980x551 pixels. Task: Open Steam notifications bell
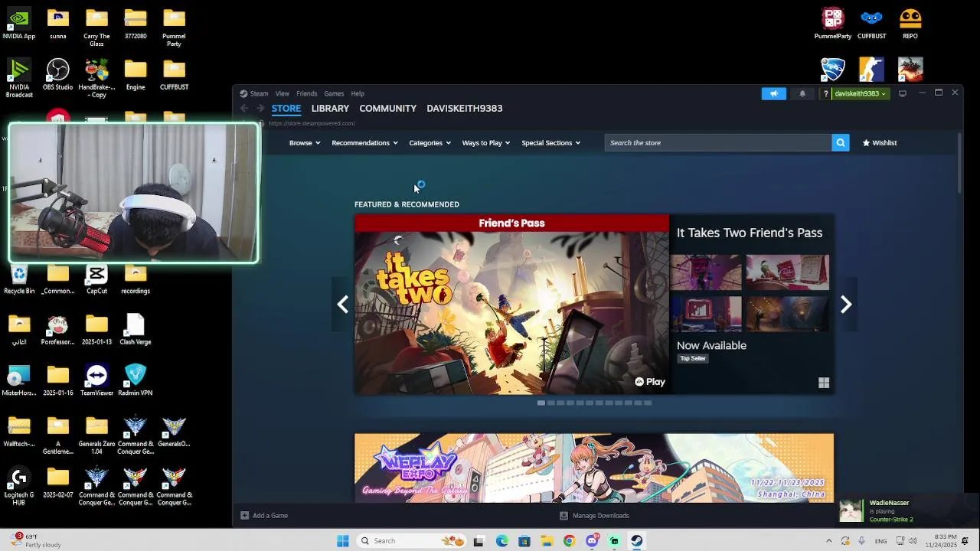802,93
